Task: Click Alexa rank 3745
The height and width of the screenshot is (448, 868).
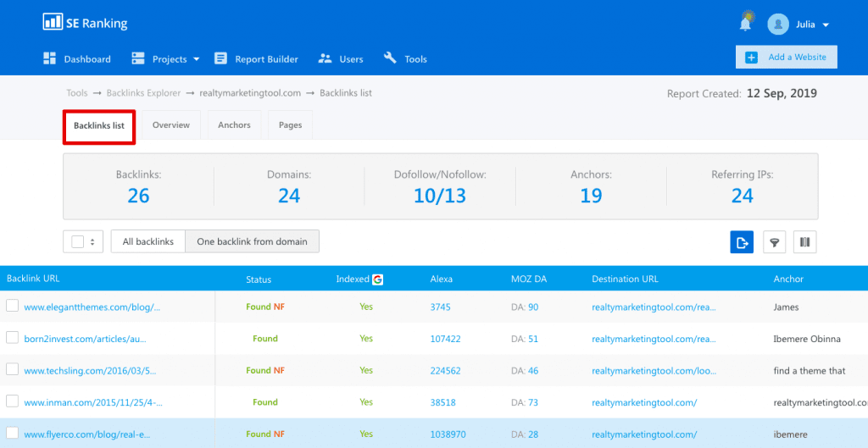Action: tap(441, 307)
